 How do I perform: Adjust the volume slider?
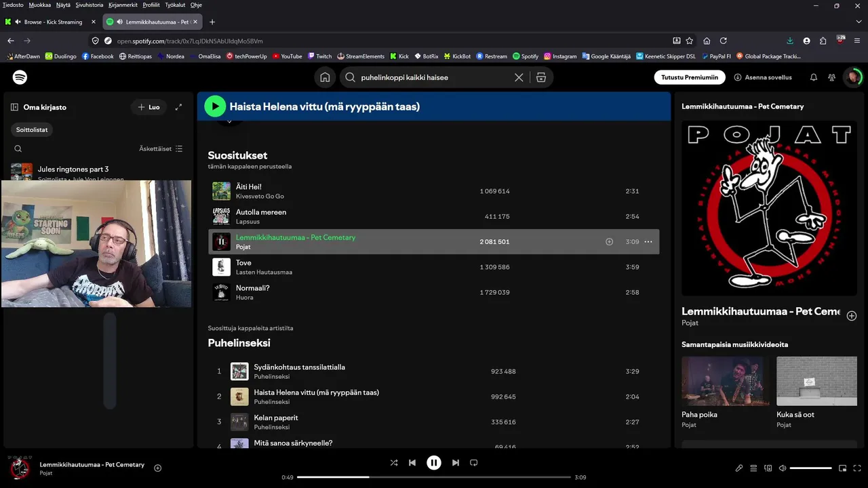[x=810, y=468]
